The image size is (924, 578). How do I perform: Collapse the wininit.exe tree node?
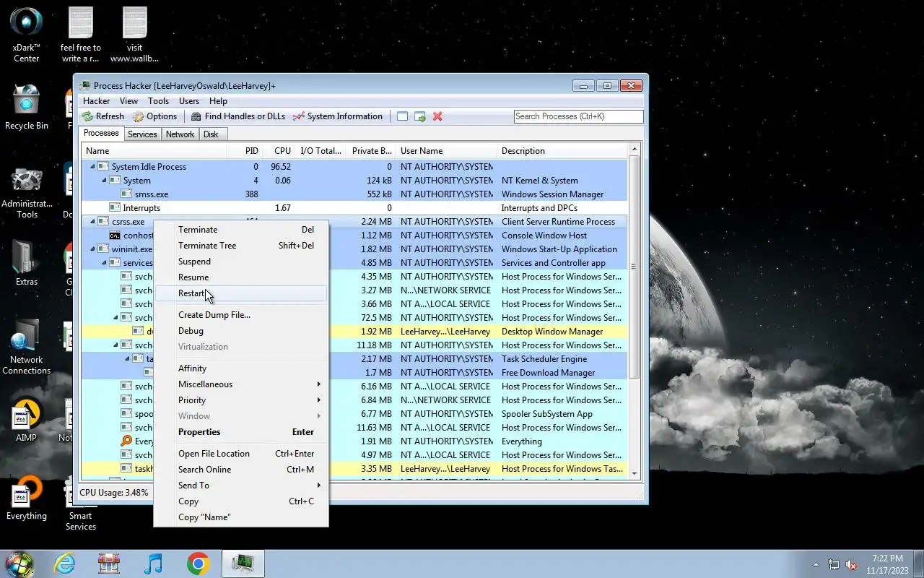coord(92,249)
